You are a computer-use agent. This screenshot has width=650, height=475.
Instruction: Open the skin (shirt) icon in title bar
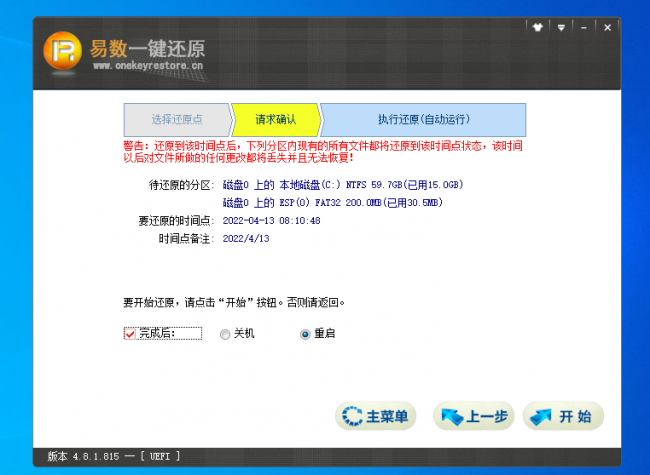point(538,28)
